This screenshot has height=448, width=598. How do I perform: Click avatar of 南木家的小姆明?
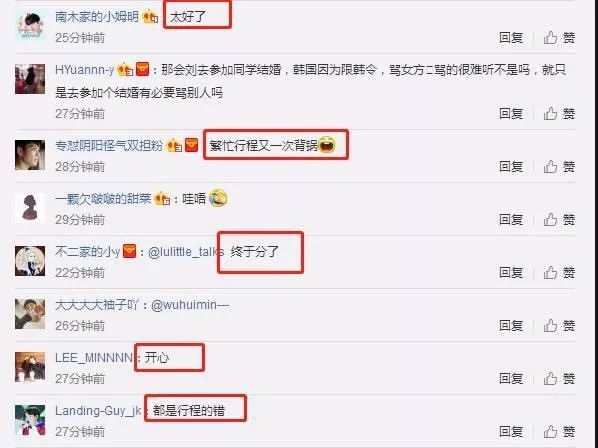click(30, 26)
